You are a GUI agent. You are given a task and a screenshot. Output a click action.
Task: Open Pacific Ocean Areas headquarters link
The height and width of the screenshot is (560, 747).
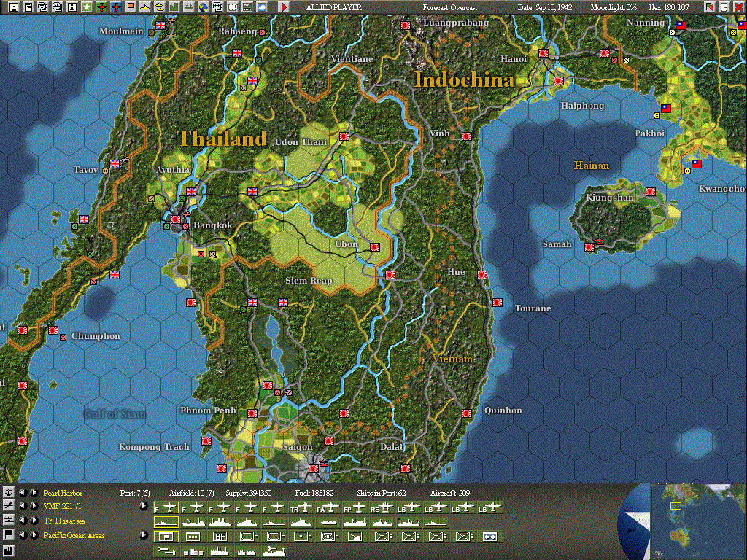coord(74,536)
